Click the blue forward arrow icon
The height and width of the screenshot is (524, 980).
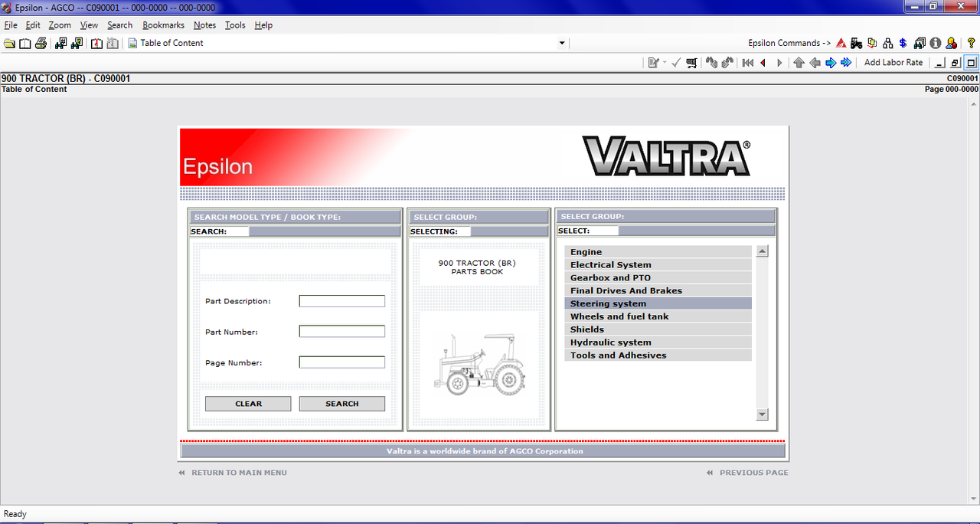pos(831,63)
